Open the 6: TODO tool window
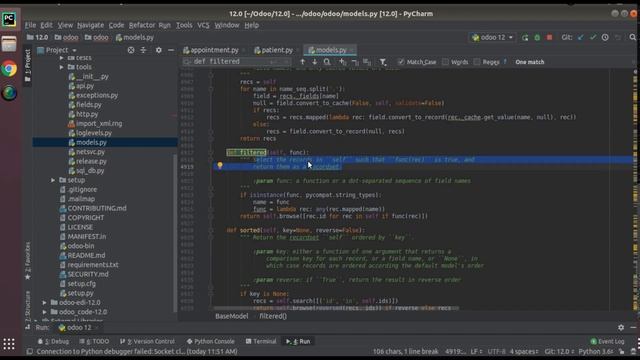This screenshot has width=640, height=360. tap(94, 341)
